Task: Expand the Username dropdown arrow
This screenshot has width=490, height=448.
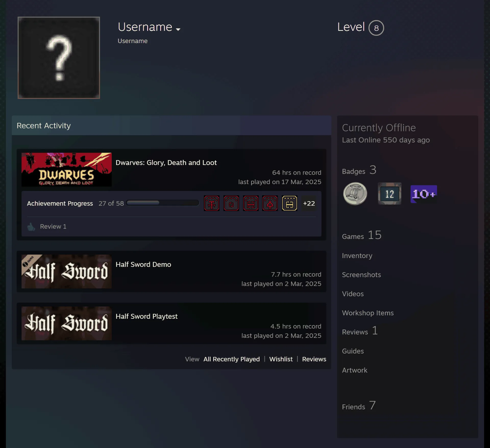Action: click(178, 29)
